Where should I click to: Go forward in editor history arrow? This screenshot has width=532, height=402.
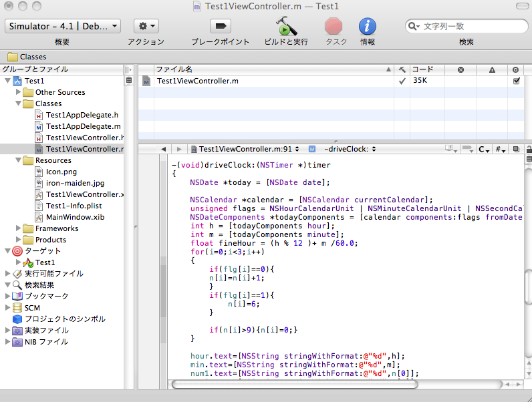click(x=179, y=149)
